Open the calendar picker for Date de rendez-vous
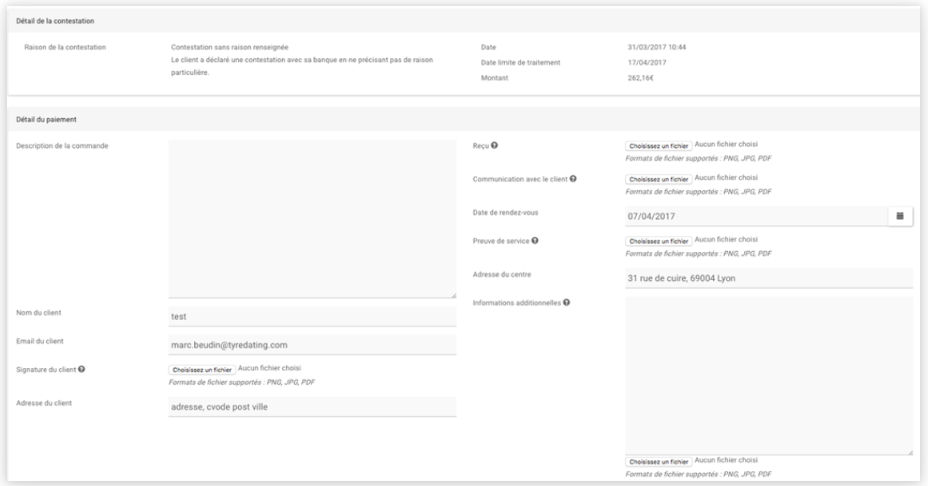The image size is (928, 486). click(x=900, y=216)
